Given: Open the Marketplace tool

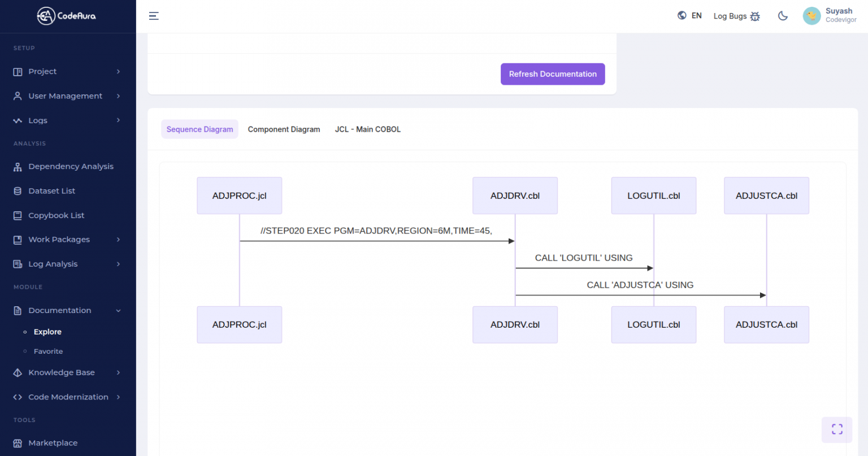Looking at the screenshot, I should 53,443.
